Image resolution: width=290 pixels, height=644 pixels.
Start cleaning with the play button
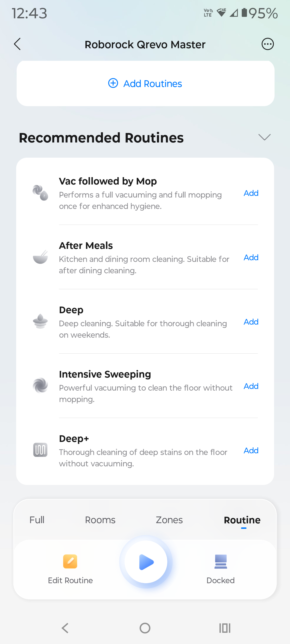tap(146, 562)
